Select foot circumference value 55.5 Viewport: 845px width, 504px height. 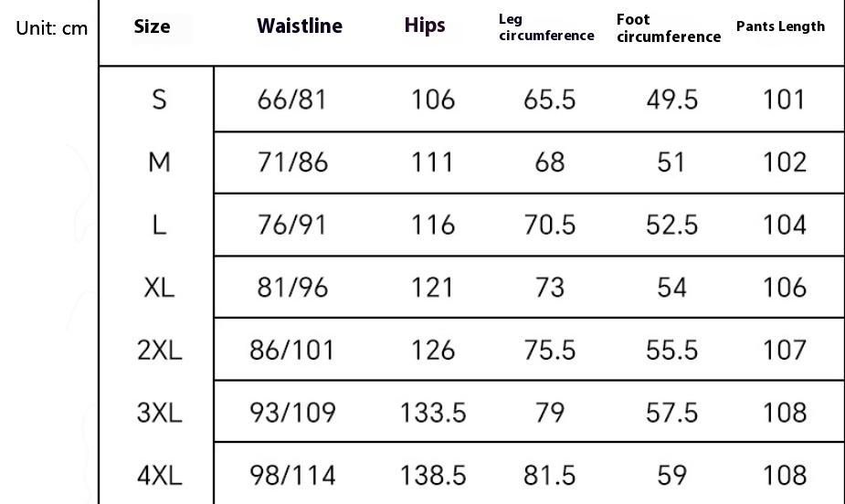672,350
